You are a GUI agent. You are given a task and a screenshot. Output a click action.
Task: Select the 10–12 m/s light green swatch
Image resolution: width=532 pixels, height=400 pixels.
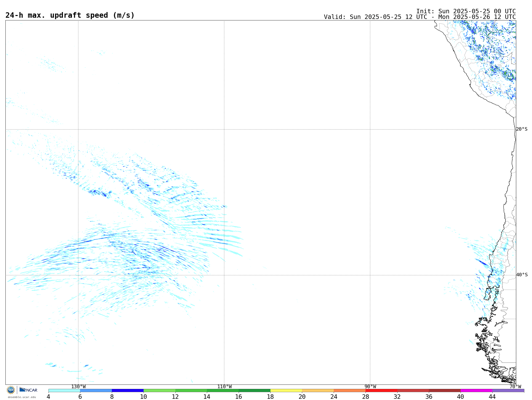159,391
